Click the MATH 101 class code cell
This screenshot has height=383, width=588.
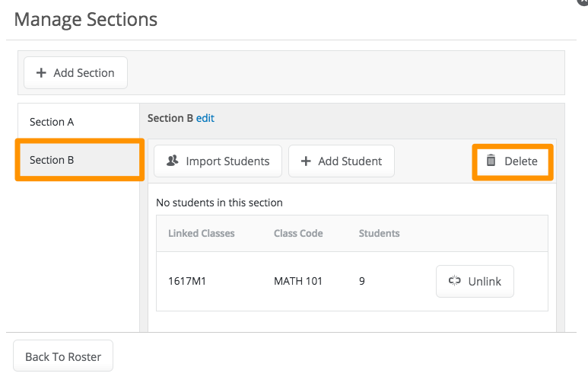pos(298,281)
